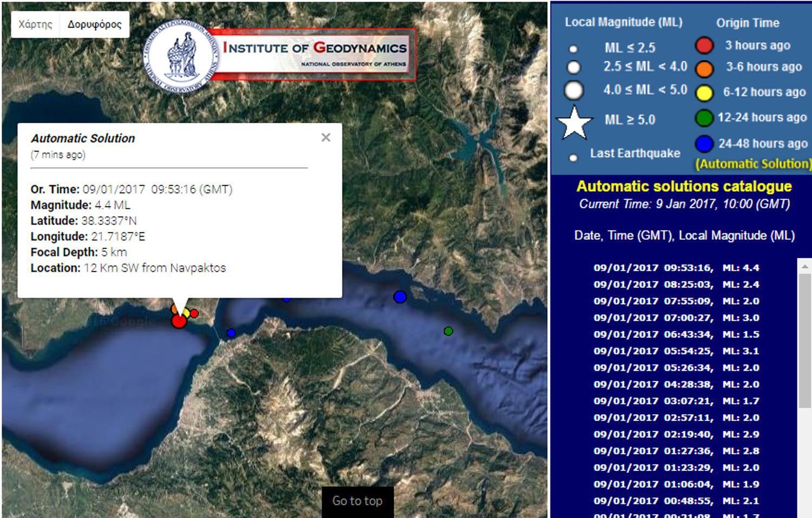Open the 09:53:16 ML 4.4 catalogue entry
Image resolution: width=812 pixels, height=518 pixels.
pos(676,268)
